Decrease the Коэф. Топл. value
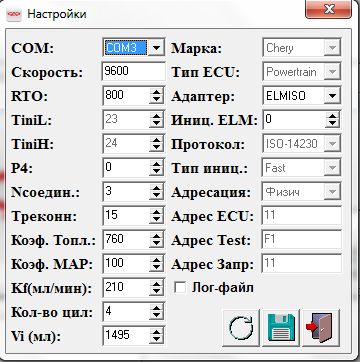Image resolution: width=360 pixels, height=362 pixels. (x=156, y=244)
